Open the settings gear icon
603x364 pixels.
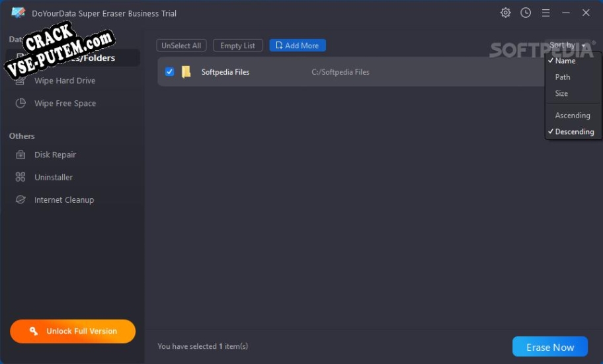pyautogui.click(x=506, y=13)
